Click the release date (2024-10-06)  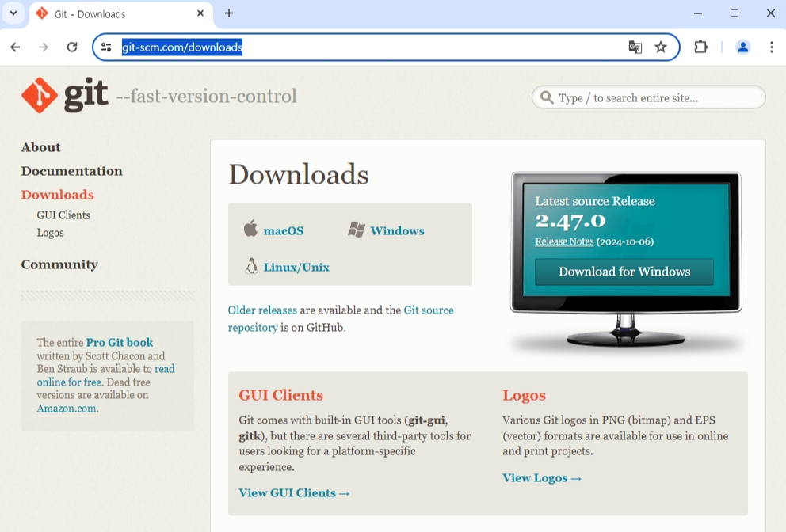625,242
